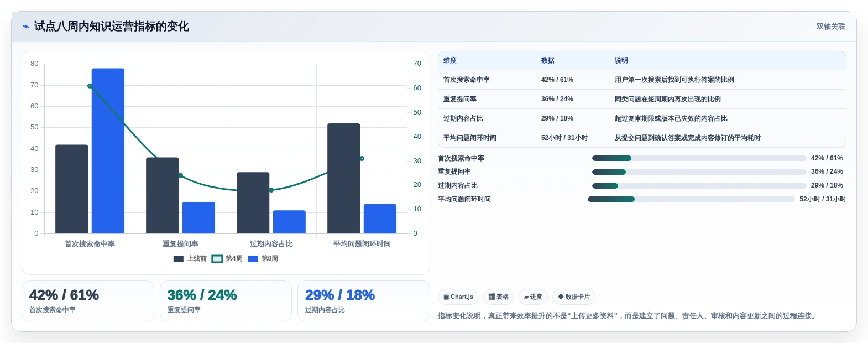Click the 平均问题闭环时间 progress bar

[691, 199]
